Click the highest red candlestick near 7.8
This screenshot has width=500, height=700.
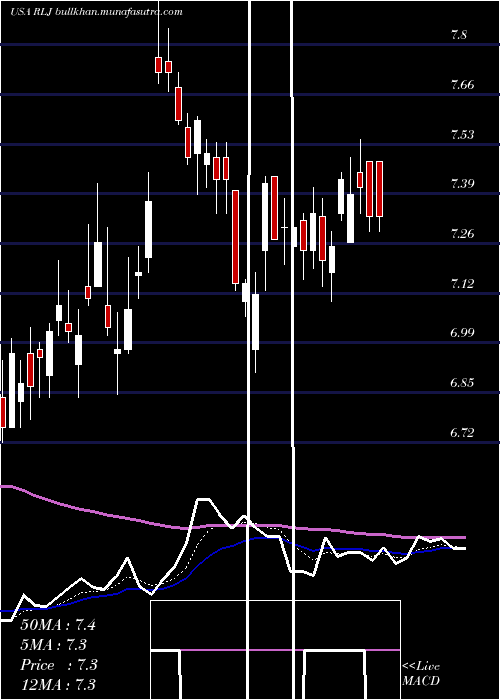(x=158, y=65)
